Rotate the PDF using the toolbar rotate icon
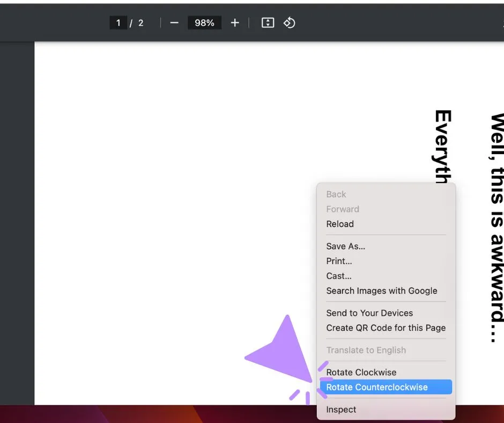The height and width of the screenshot is (423, 504). pos(290,23)
